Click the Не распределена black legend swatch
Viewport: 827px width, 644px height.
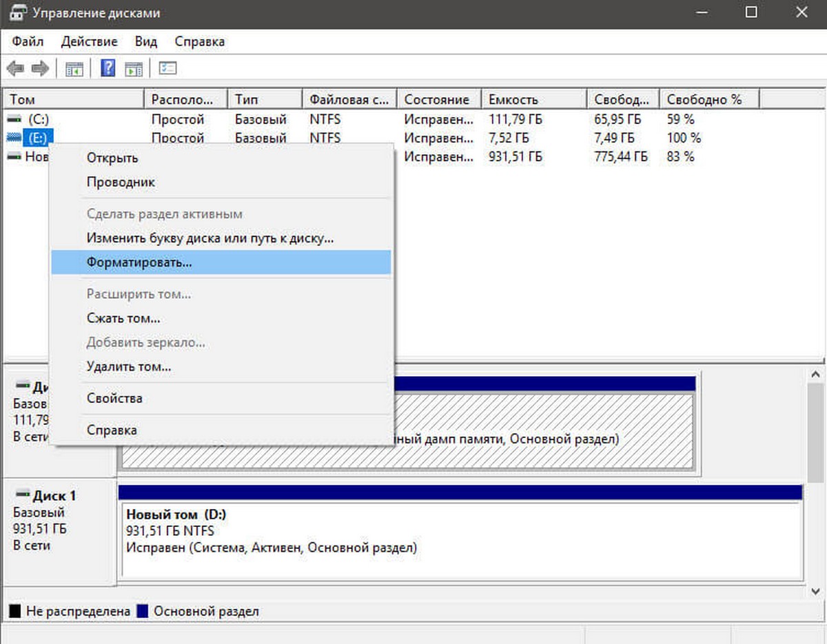(x=15, y=611)
